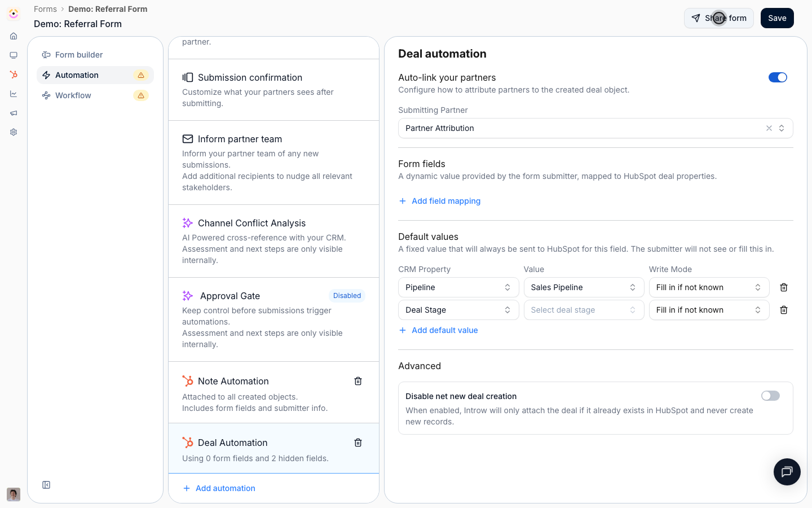The image size is (812, 508).
Task: Click the Automation warning icon
Action: (141, 75)
